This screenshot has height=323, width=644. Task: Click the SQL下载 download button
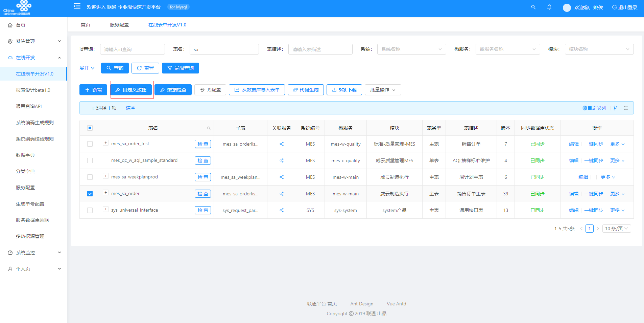tap(344, 90)
